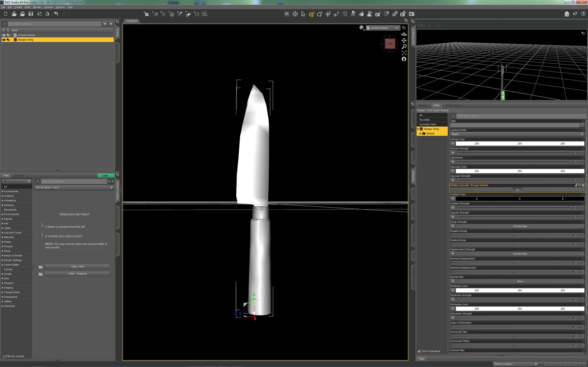
Task: Click the Frame selection icon in viewport
Action: click(x=404, y=53)
